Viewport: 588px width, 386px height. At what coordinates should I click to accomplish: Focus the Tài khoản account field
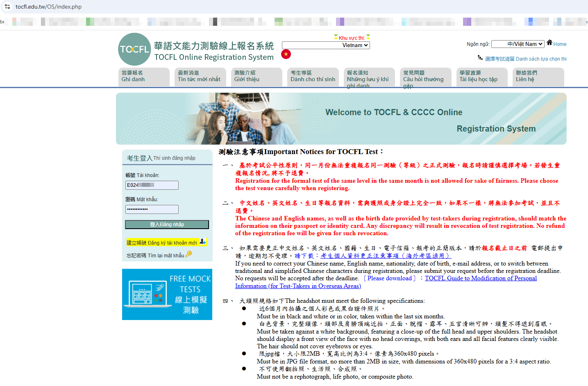click(x=152, y=185)
